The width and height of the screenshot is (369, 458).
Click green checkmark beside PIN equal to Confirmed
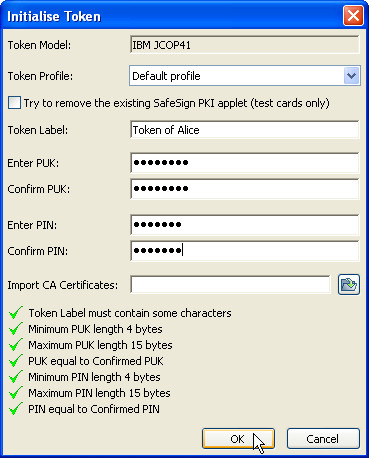coord(16,409)
